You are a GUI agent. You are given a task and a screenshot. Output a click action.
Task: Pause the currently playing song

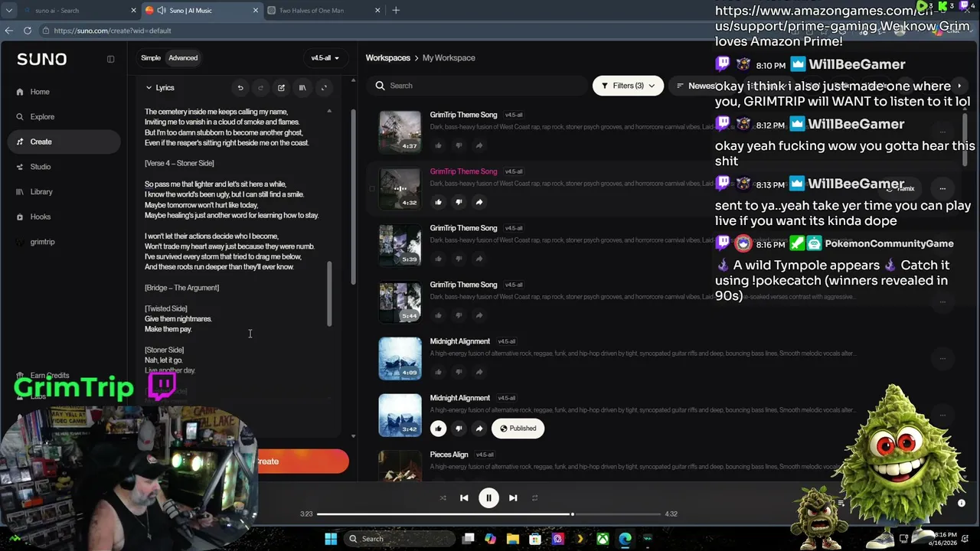click(488, 498)
